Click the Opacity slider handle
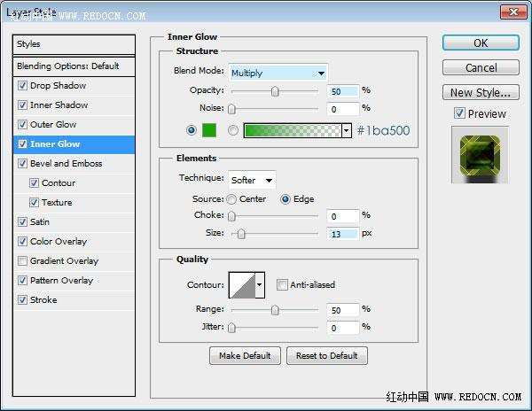532x411 pixels. click(275, 91)
